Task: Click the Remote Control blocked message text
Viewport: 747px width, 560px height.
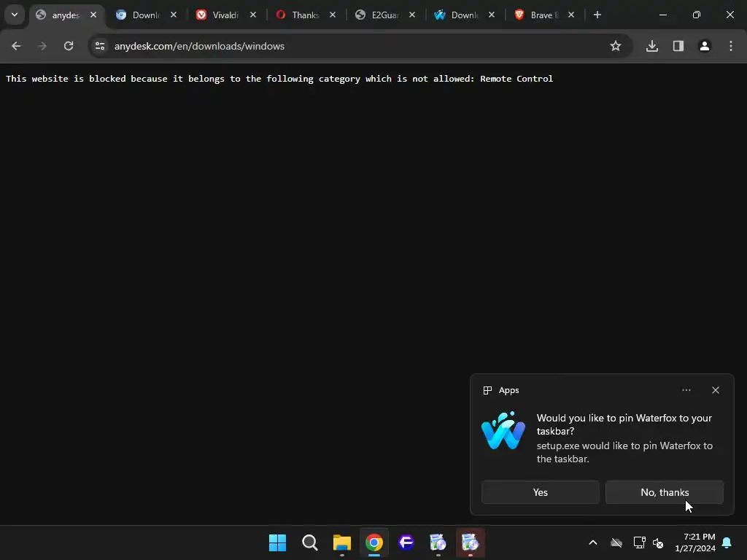Action: pyautogui.click(x=279, y=79)
